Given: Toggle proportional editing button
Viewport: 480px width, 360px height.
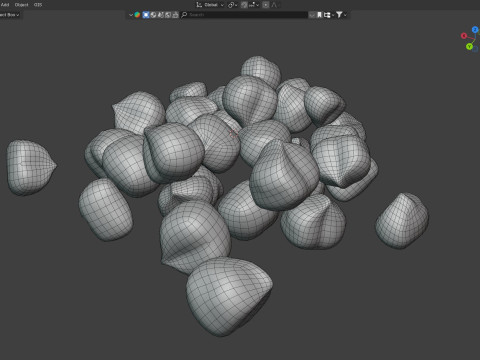Looking at the screenshot, I should coord(266,5).
